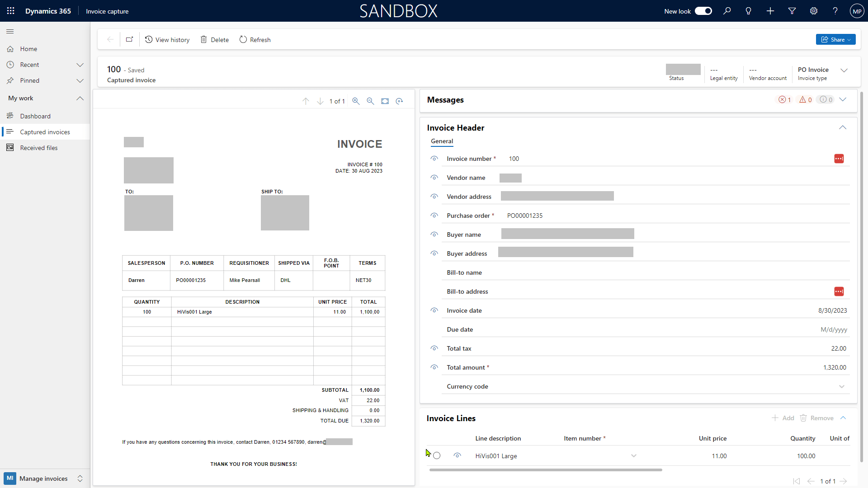Viewport: 868px width, 488px height.
Task: Rotate the invoice document
Action: pos(400,101)
